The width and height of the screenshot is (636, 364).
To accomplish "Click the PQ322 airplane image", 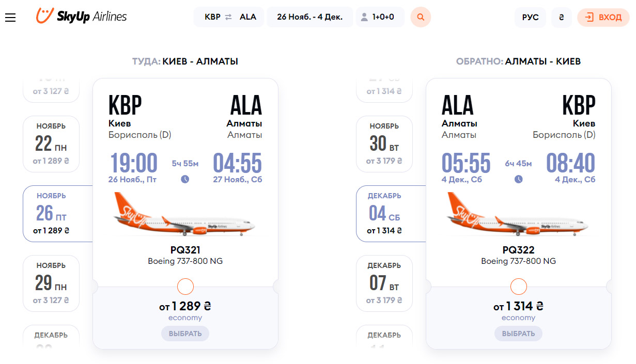I will (x=518, y=214).
